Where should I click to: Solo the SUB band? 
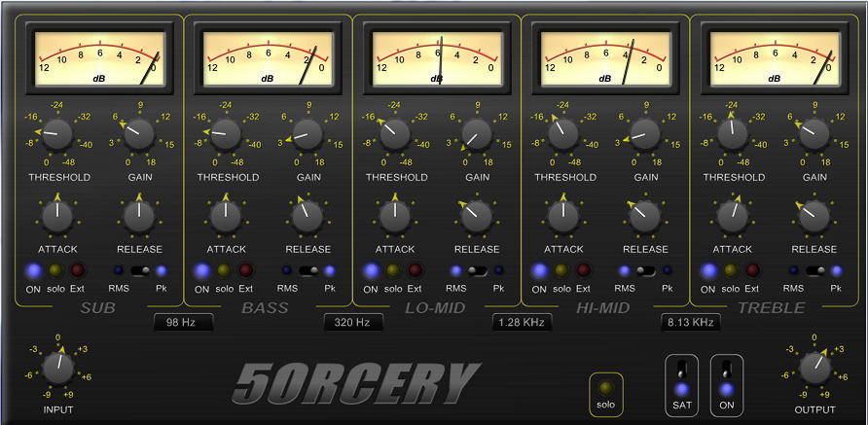click(x=54, y=270)
